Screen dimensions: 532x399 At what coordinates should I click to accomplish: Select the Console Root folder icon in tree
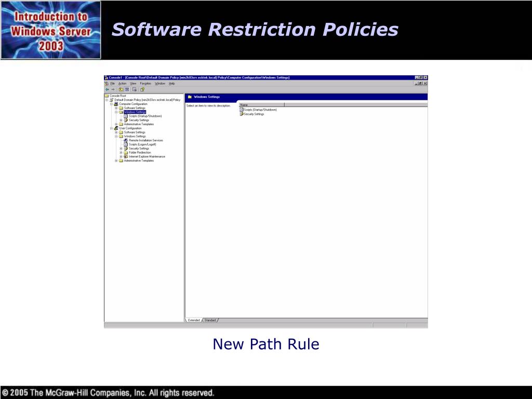point(107,96)
